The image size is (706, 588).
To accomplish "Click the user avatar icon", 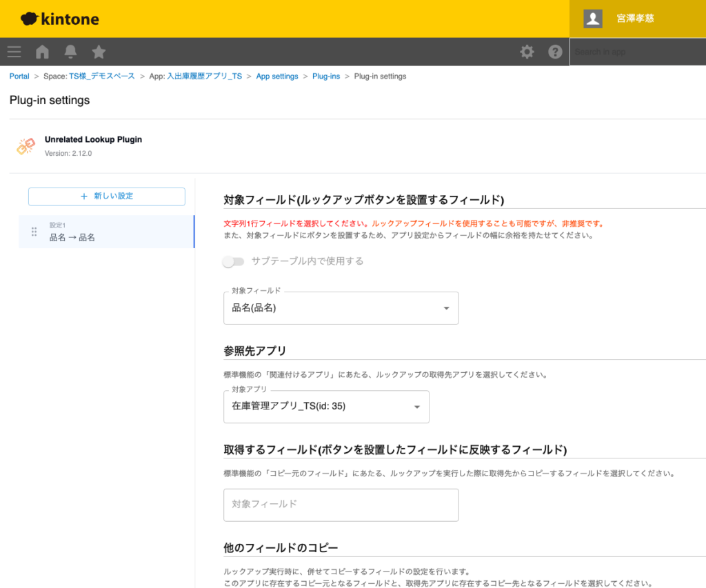I will pyautogui.click(x=592, y=19).
